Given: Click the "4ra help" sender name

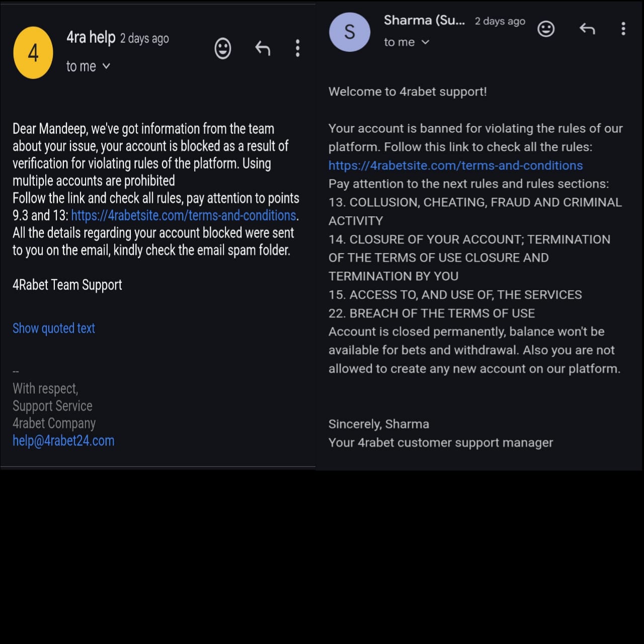Looking at the screenshot, I should point(91,37).
